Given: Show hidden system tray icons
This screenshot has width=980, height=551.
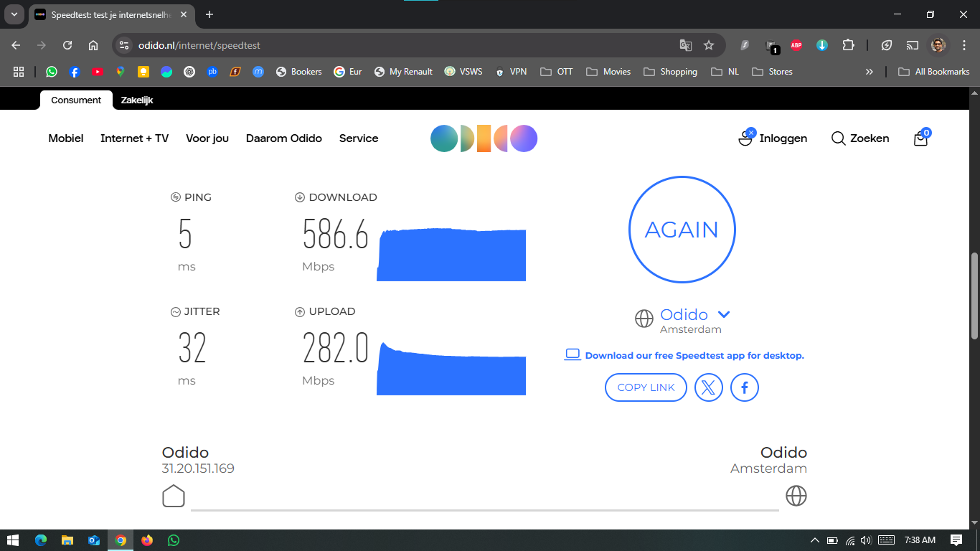Looking at the screenshot, I should pyautogui.click(x=814, y=540).
